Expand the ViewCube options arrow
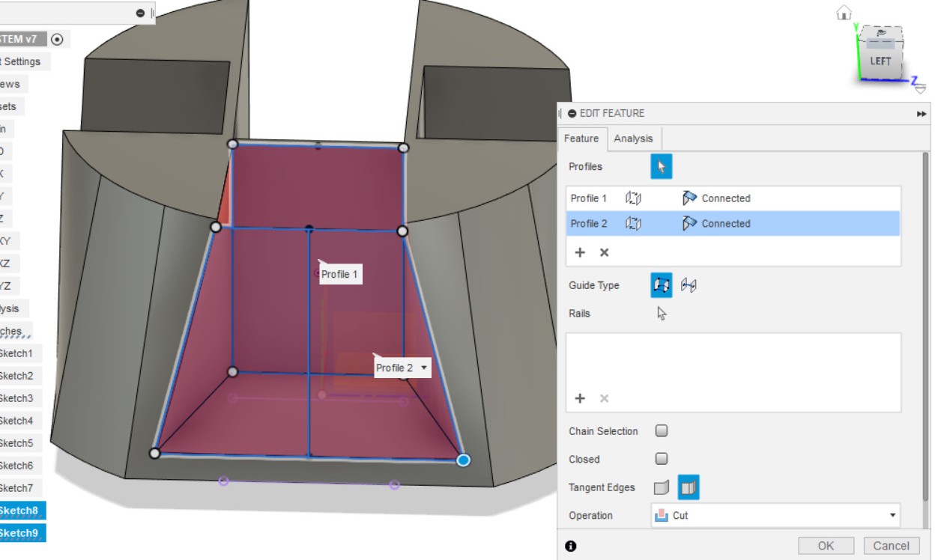 [920, 89]
